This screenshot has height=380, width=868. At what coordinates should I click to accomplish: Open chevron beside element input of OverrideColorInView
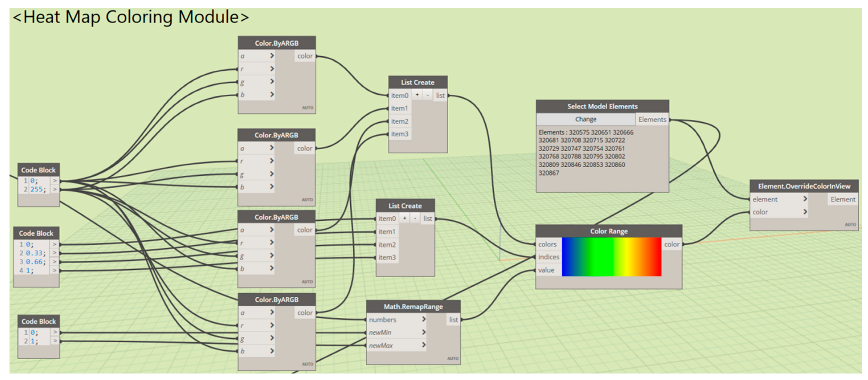(x=805, y=199)
